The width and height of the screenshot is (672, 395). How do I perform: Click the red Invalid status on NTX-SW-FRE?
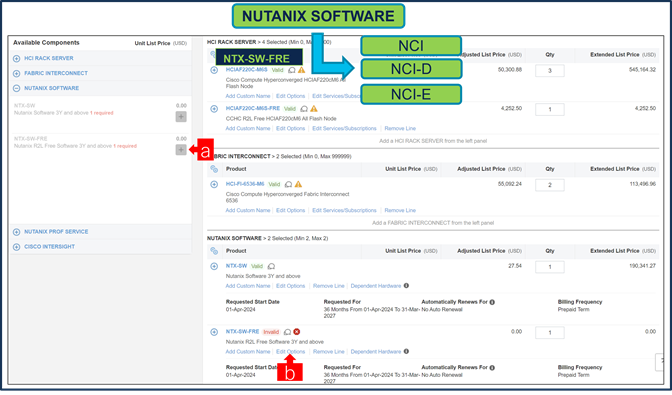[x=271, y=332]
